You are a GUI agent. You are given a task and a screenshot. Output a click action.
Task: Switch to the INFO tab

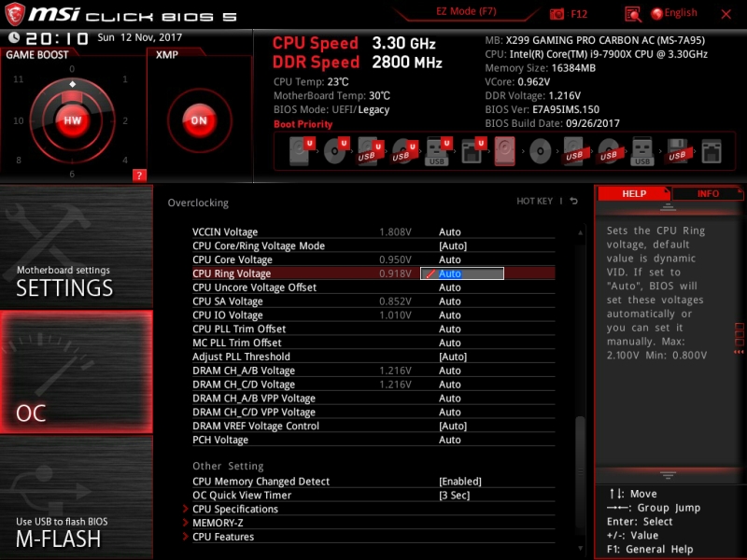click(x=708, y=194)
